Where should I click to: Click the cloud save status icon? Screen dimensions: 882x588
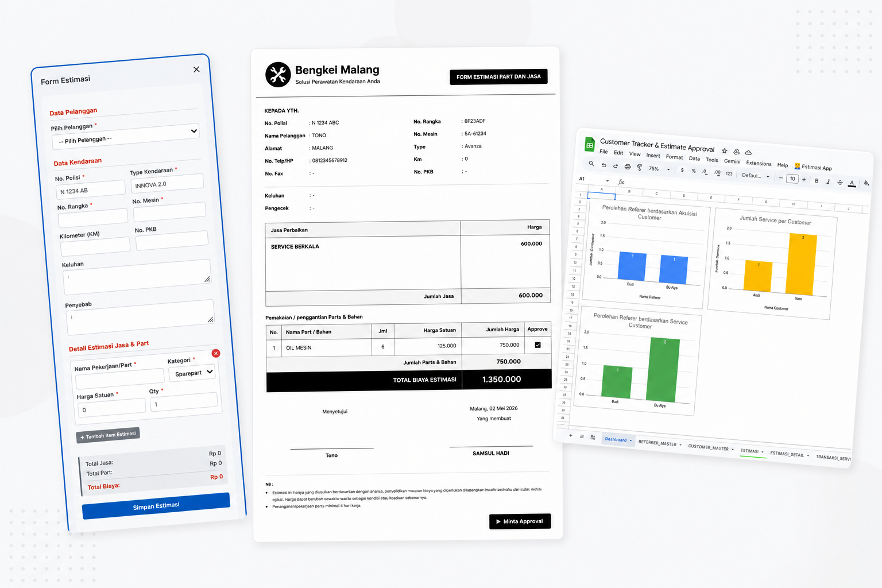click(x=748, y=153)
